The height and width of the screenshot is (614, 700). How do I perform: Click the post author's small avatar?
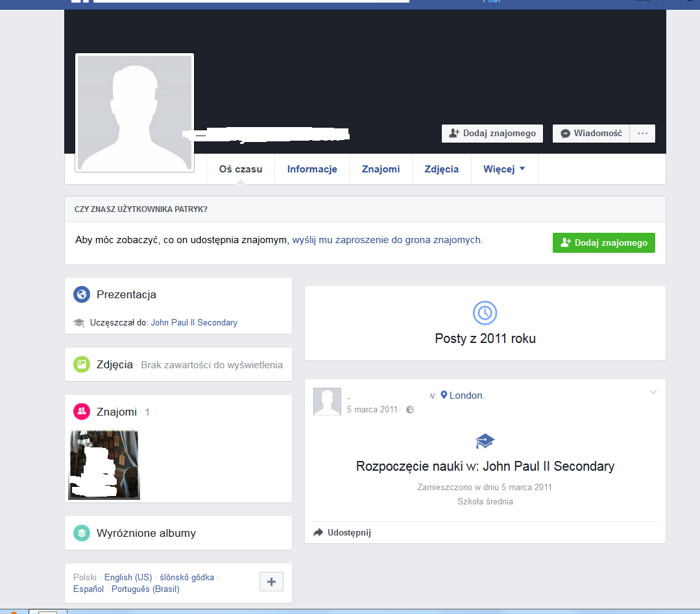[x=327, y=402]
